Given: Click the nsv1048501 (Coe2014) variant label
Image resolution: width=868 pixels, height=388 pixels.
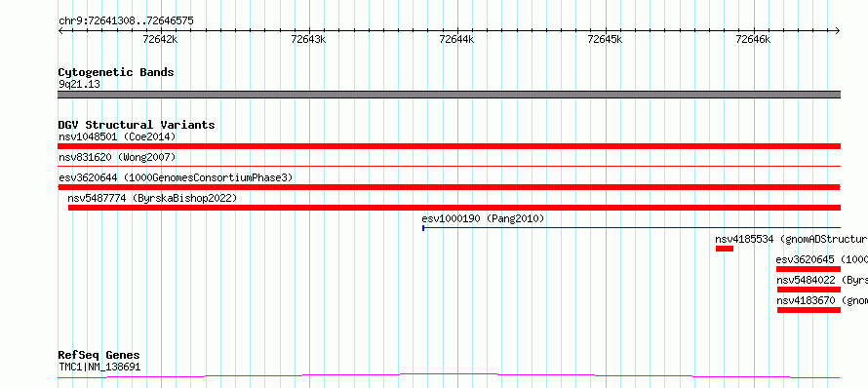Looking at the screenshot, I should [x=117, y=136].
